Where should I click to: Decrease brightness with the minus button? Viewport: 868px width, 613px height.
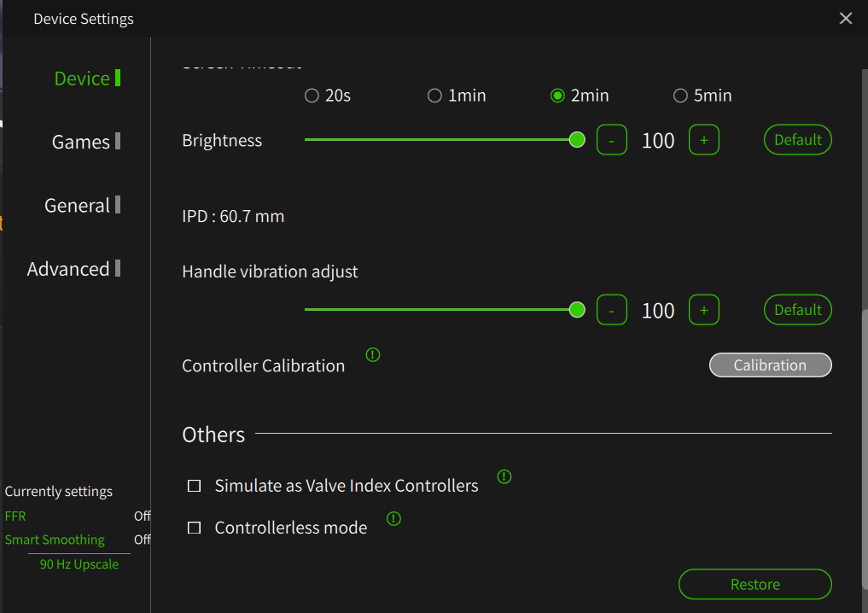coord(612,140)
